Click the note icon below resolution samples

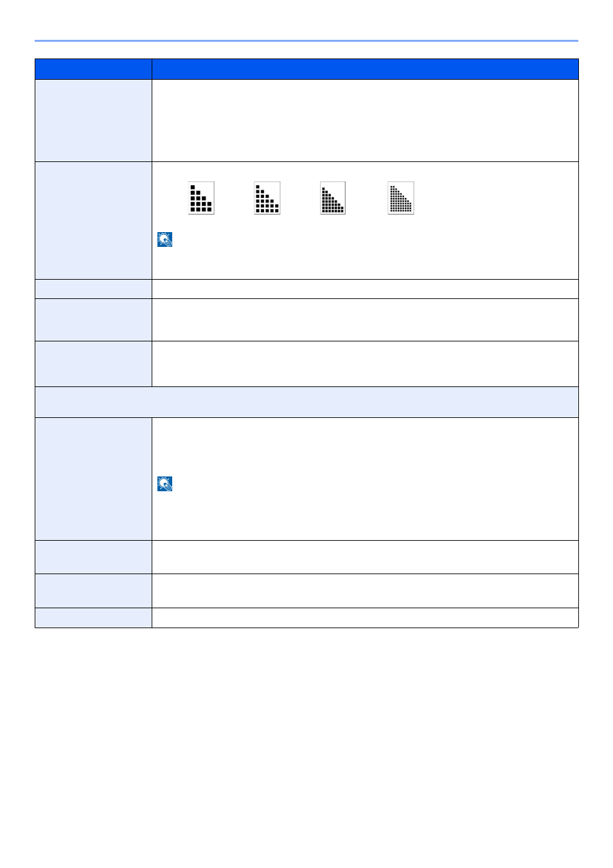point(165,240)
